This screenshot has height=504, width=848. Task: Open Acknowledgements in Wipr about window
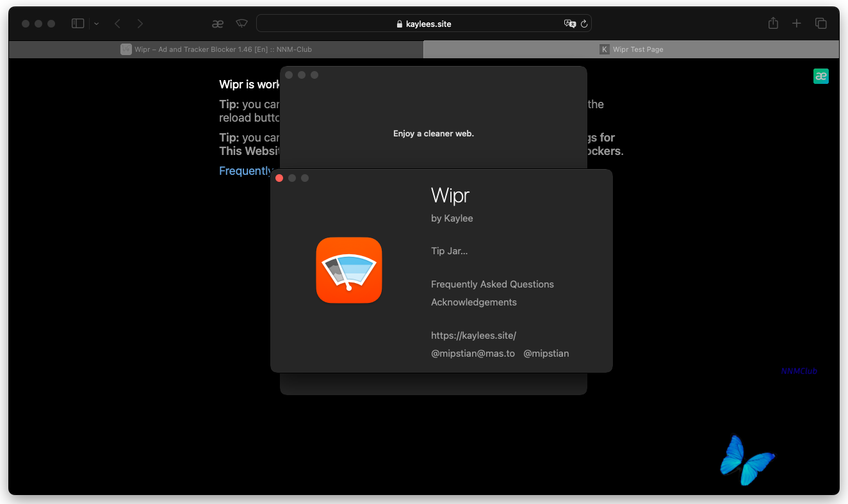tap(474, 302)
